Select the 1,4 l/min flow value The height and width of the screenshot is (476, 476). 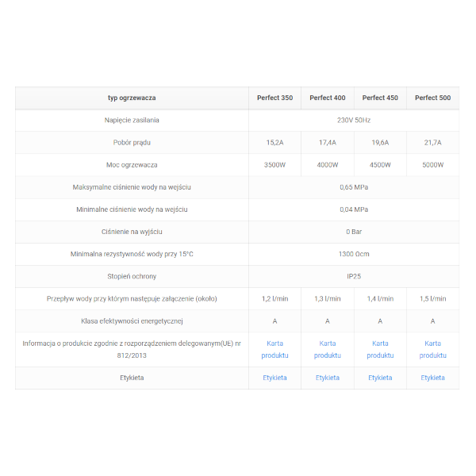point(380,299)
